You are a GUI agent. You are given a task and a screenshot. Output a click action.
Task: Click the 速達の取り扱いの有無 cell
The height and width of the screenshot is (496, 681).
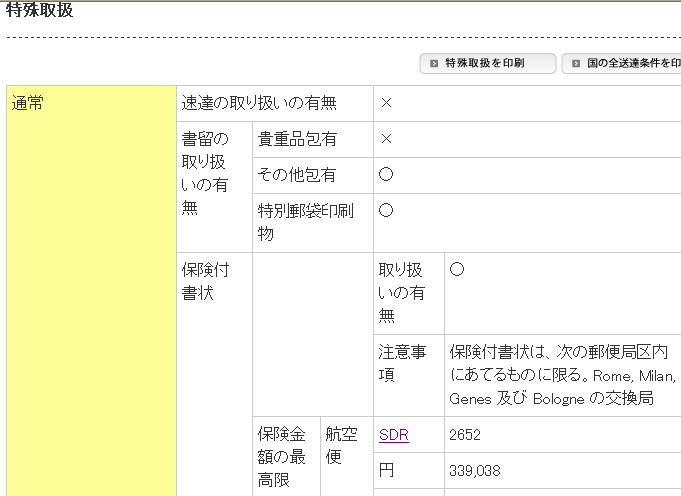pos(275,103)
